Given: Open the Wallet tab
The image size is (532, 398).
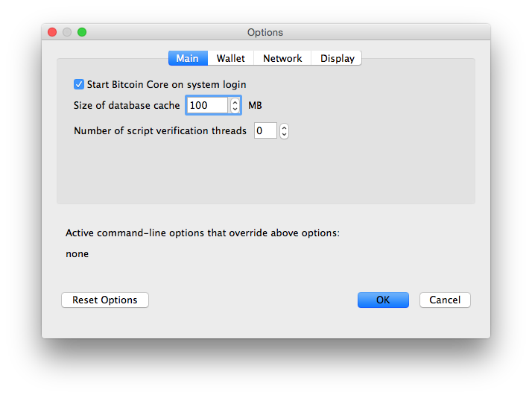Looking at the screenshot, I should tap(231, 58).
